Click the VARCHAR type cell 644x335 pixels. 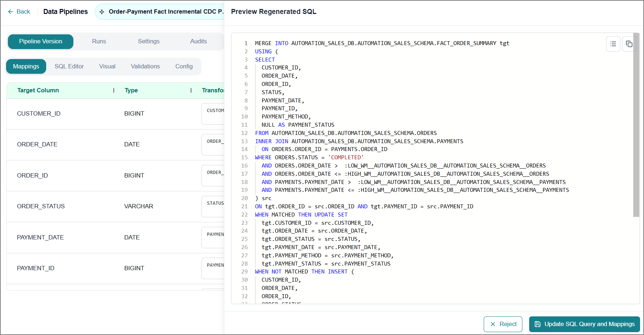[x=138, y=207]
